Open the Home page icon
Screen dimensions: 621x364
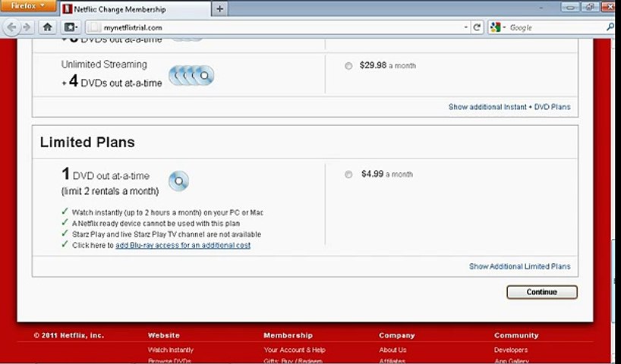point(48,27)
